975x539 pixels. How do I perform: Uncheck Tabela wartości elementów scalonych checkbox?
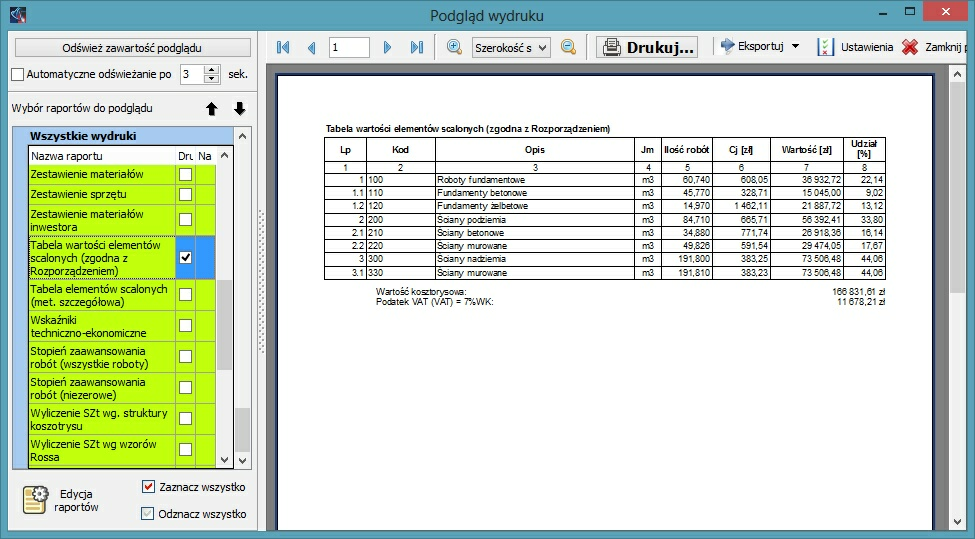[185, 257]
